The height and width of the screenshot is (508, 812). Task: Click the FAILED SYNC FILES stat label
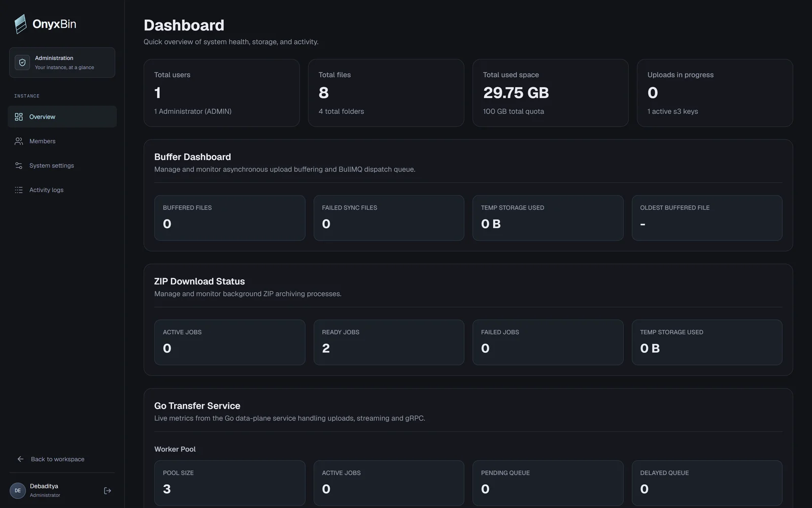(350, 208)
